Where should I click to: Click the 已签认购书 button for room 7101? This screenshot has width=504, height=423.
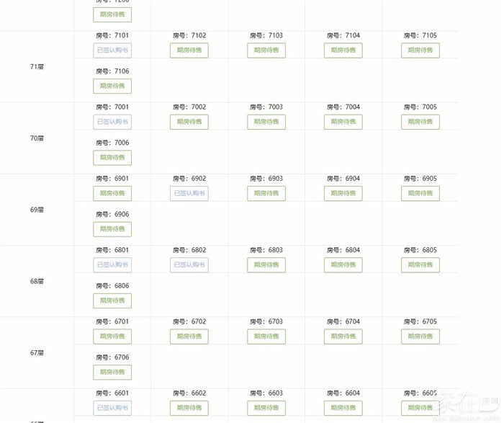coord(112,50)
